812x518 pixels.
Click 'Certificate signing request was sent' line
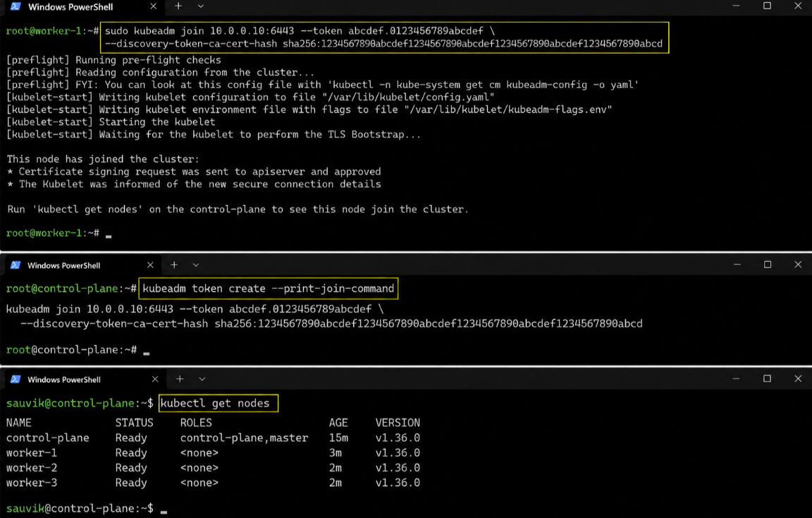click(194, 171)
